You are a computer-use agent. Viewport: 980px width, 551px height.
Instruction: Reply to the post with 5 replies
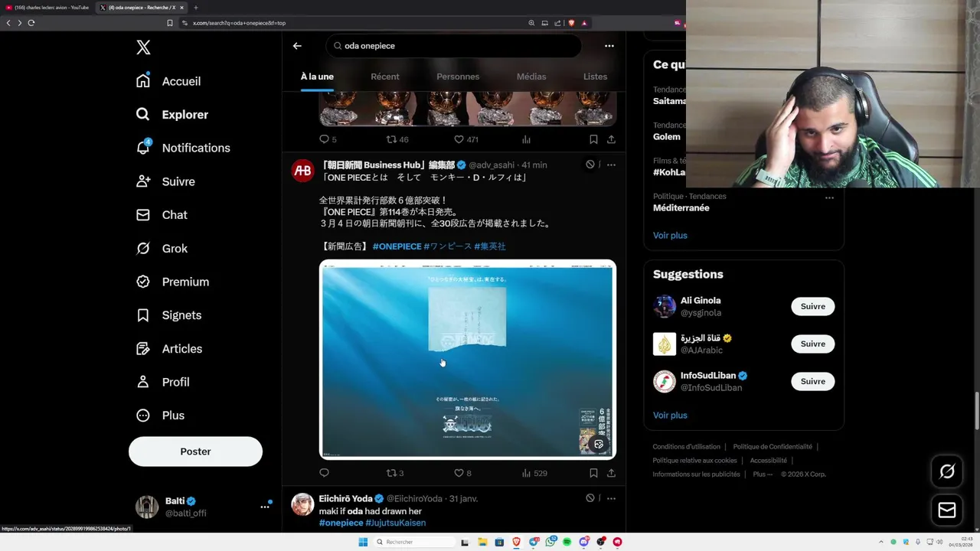point(328,139)
